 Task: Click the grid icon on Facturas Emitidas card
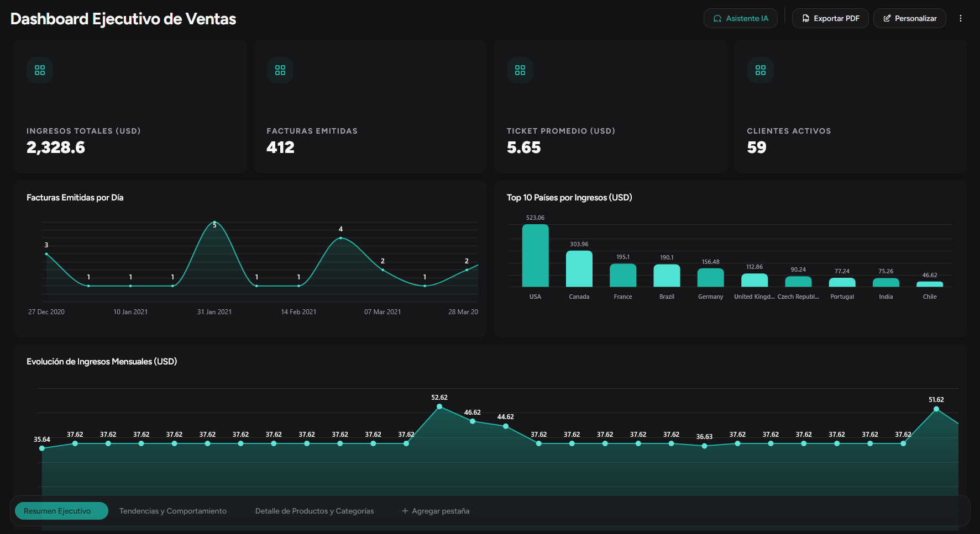click(x=280, y=70)
